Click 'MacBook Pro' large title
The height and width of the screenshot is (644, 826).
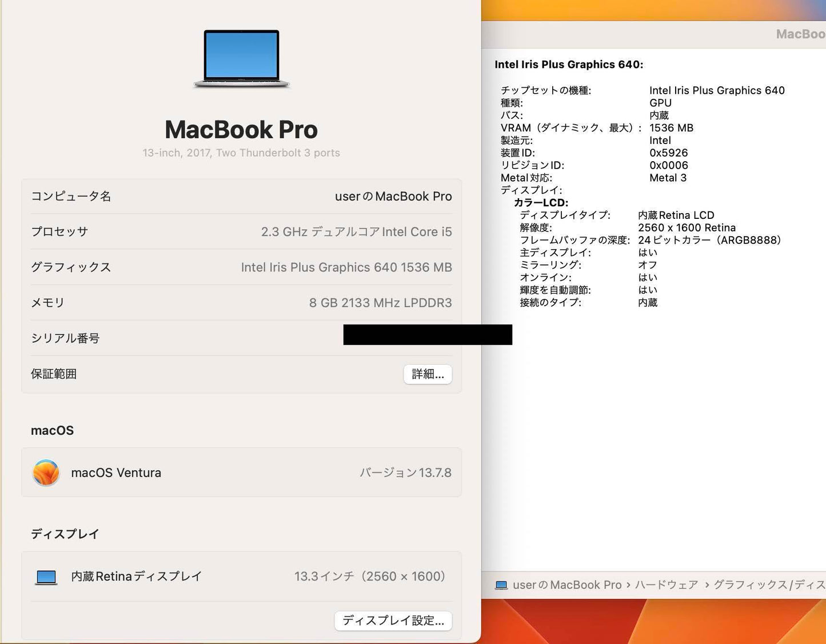241,130
